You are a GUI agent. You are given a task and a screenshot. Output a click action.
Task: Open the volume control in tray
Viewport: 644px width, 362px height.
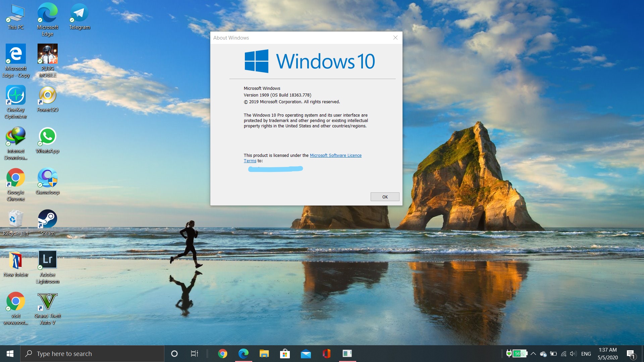click(x=573, y=354)
